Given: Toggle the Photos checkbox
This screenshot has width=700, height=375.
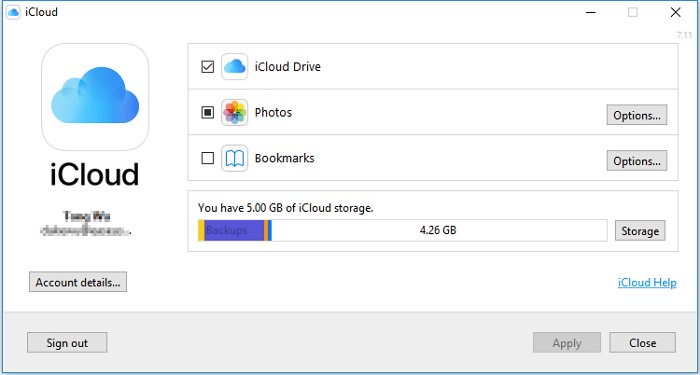Looking at the screenshot, I should [208, 112].
